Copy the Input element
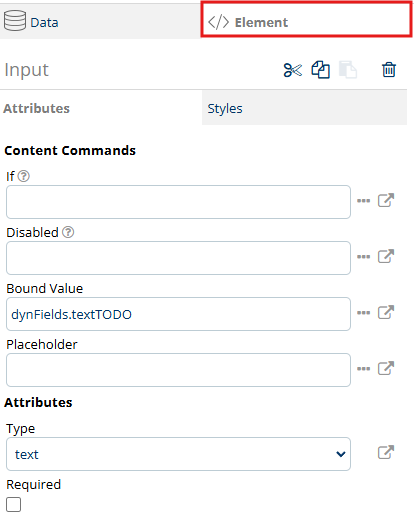 click(x=320, y=70)
